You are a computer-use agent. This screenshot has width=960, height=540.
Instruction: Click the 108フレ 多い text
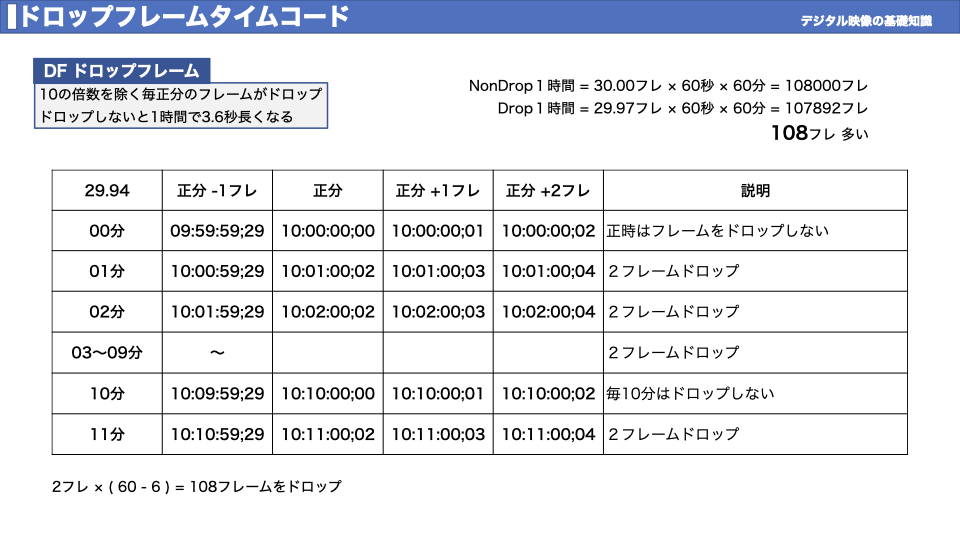(818, 133)
